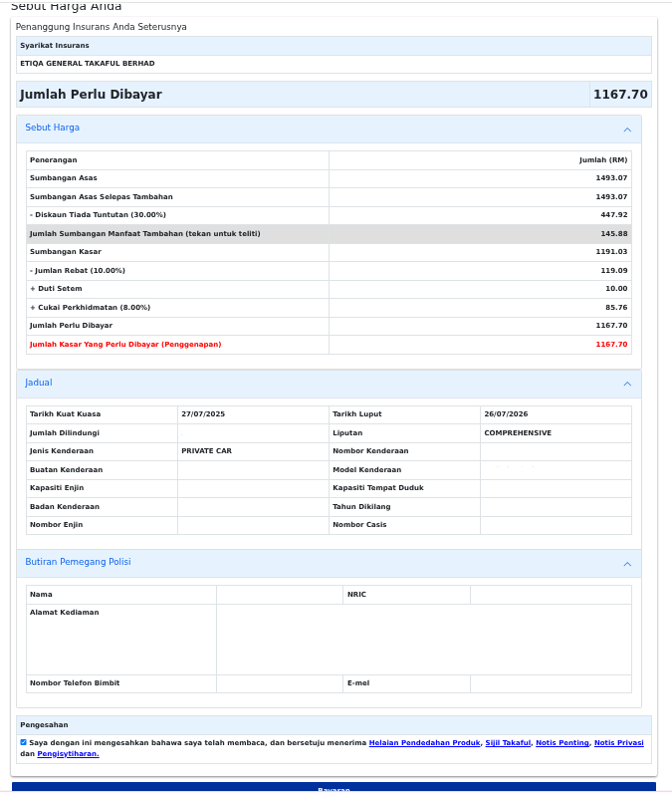
Task: Click the E-mel label
Action: point(358,683)
